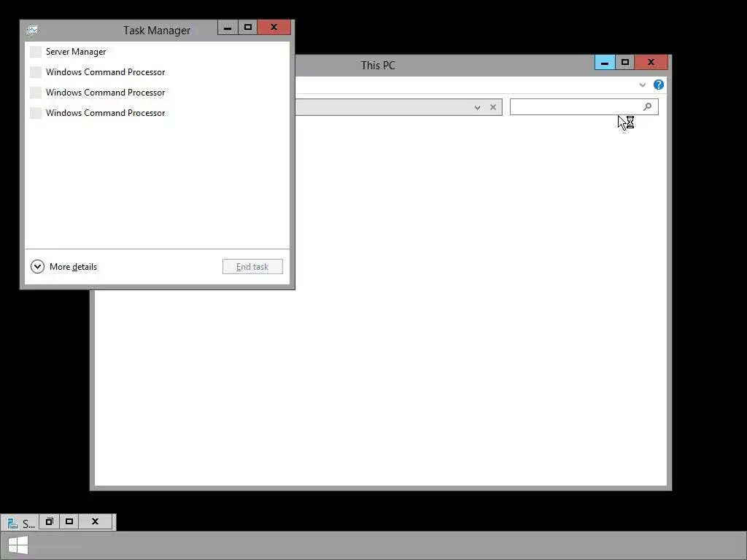747x560 pixels.
Task: Click the search box in This PC
Action: 584,107
